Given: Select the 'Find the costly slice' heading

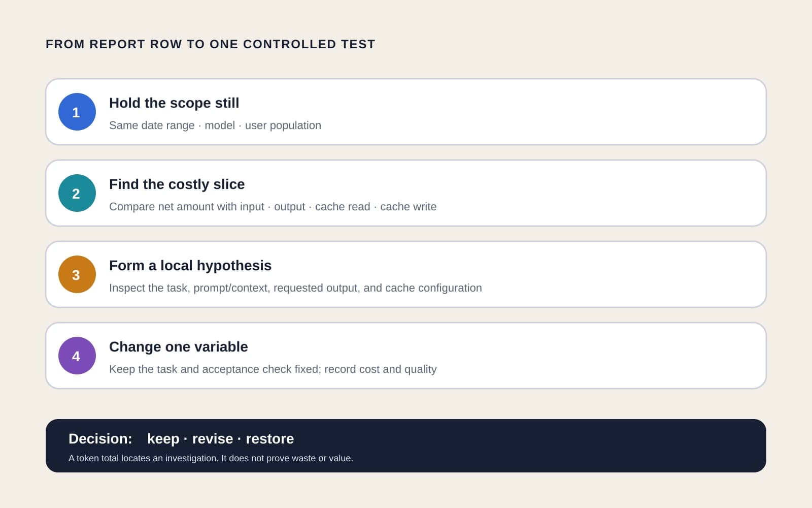Looking at the screenshot, I should [x=177, y=184].
